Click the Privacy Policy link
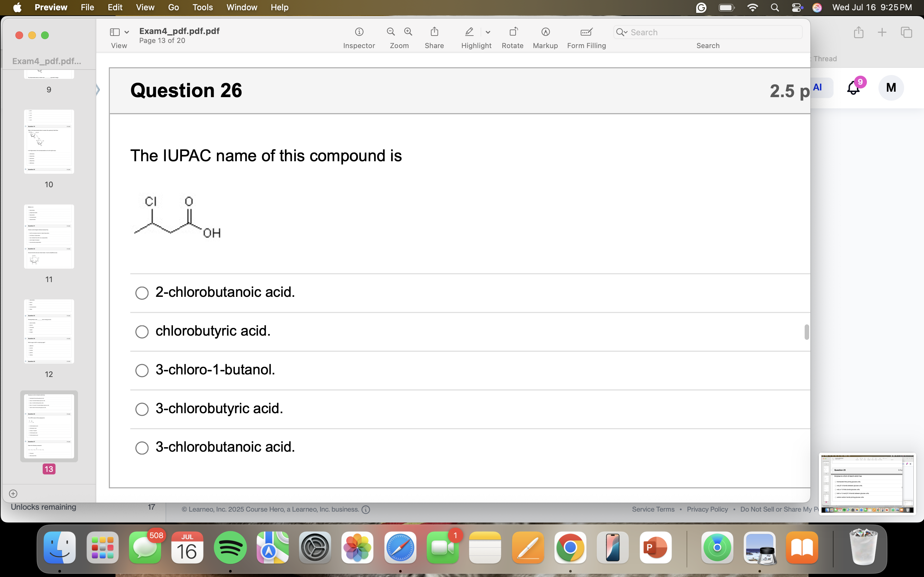Image resolution: width=924 pixels, height=577 pixels. pos(707,509)
